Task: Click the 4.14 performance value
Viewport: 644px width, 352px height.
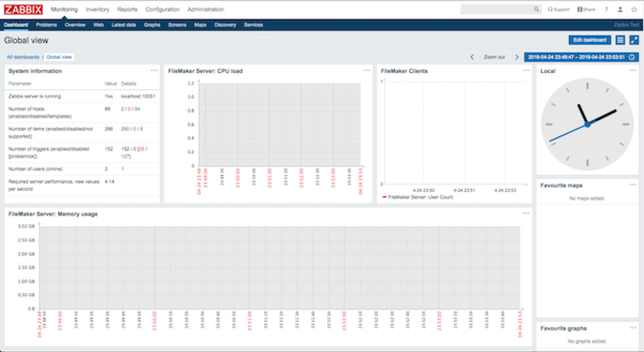Action: 110,181
